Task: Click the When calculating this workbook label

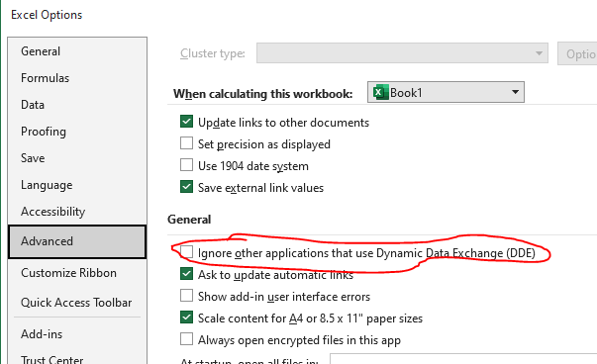Action: click(263, 94)
